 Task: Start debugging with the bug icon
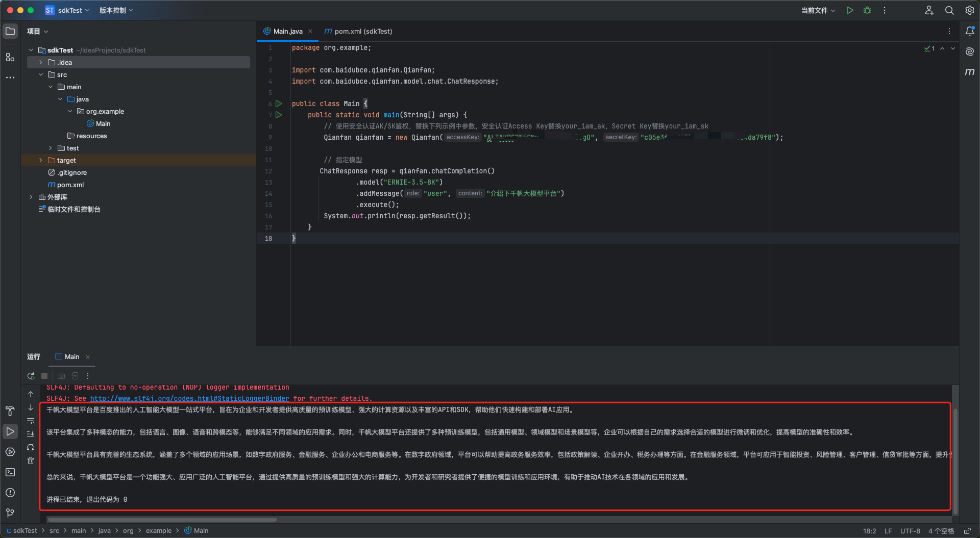pos(867,10)
